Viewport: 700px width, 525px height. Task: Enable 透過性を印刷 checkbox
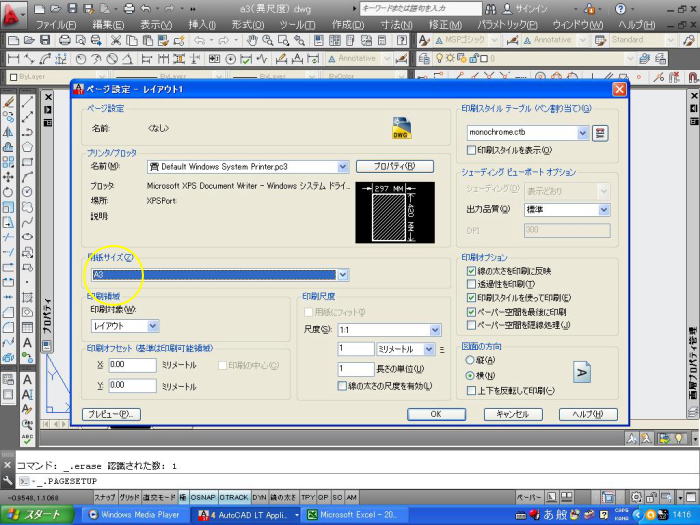point(471,284)
